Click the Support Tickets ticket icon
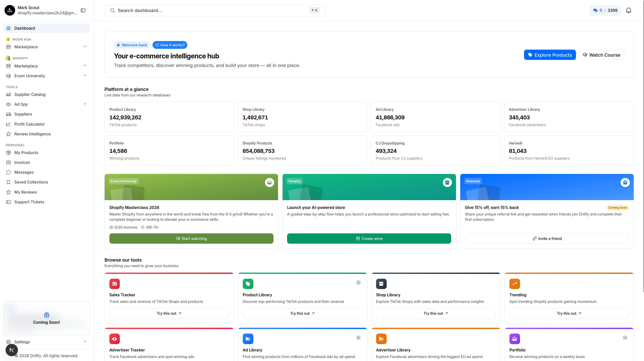 (9, 202)
